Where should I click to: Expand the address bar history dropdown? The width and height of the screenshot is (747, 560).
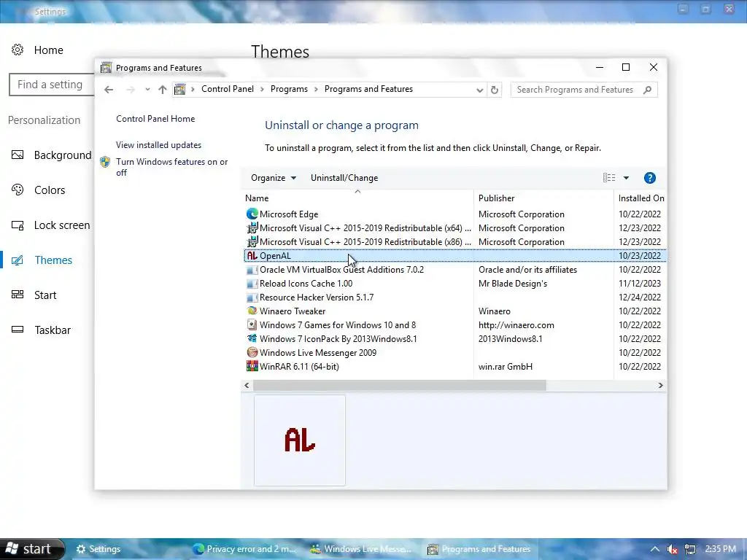pyautogui.click(x=480, y=90)
